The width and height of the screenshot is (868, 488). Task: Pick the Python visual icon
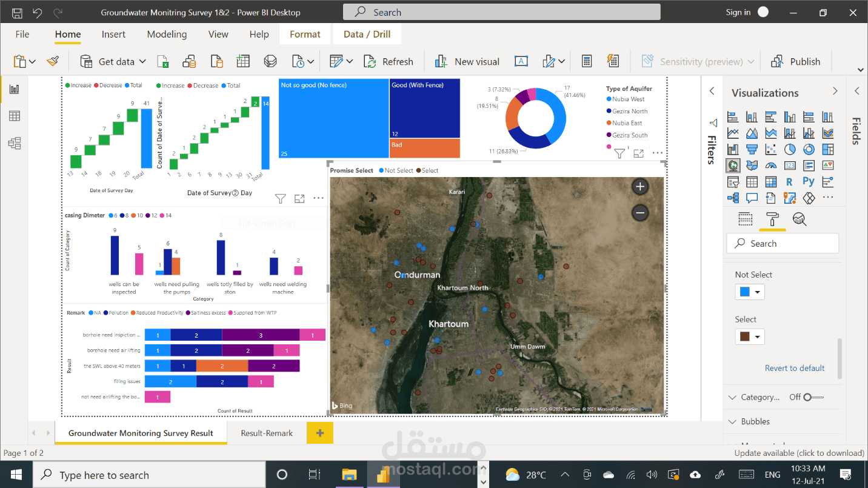tap(809, 181)
